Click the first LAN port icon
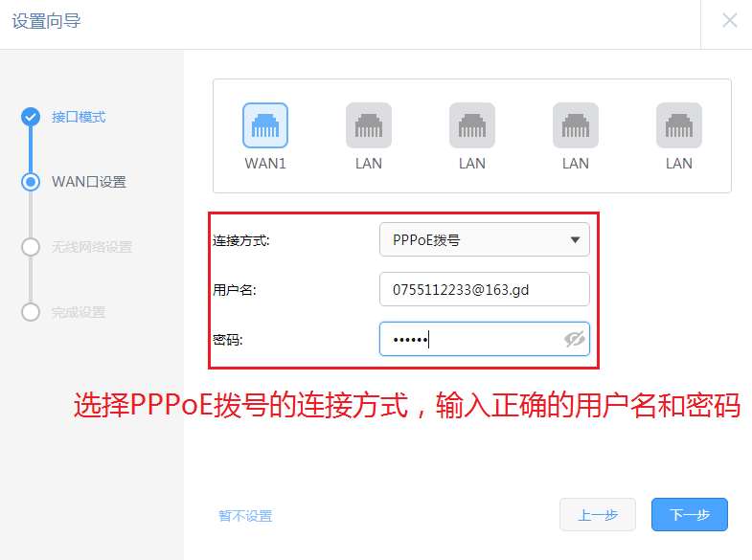 [x=369, y=125]
